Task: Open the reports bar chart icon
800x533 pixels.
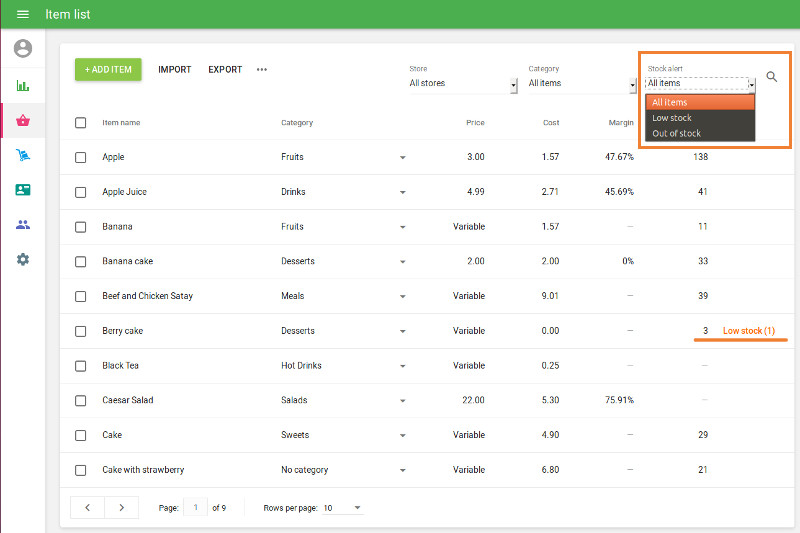Action: [23, 85]
